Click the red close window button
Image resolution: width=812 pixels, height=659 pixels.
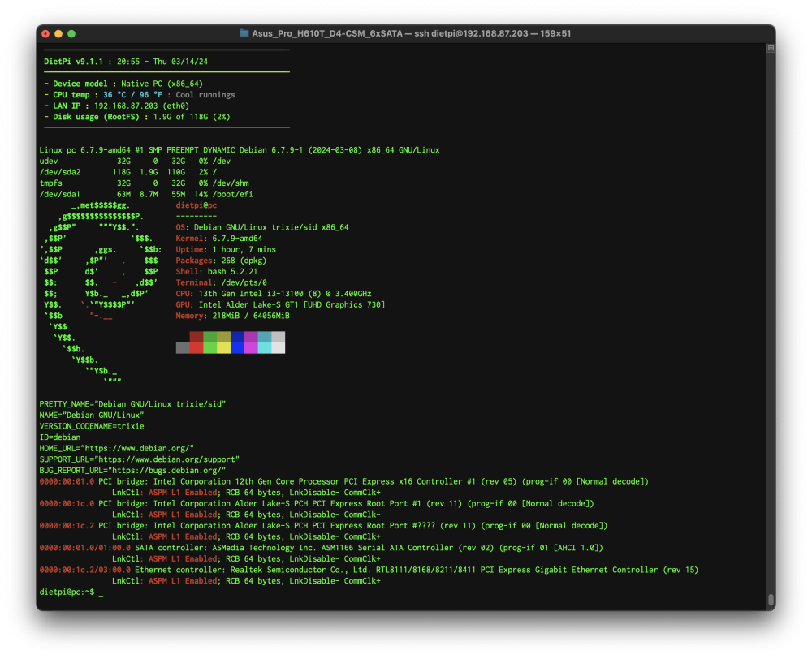[45, 33]
